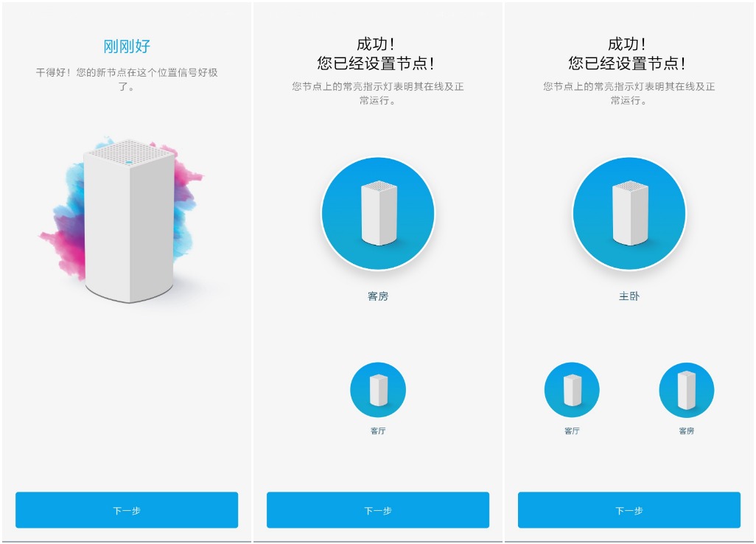Click the indicator-light description above the 主卧 node
The height and width of the screenshot is (544, 756).
tap(629, 93)
